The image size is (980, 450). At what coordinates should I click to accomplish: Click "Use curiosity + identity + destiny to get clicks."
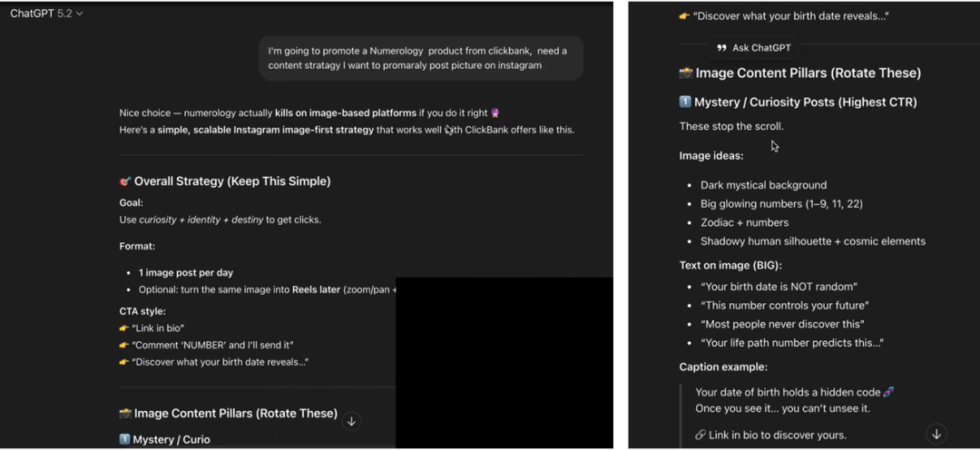tap(220, 220)
